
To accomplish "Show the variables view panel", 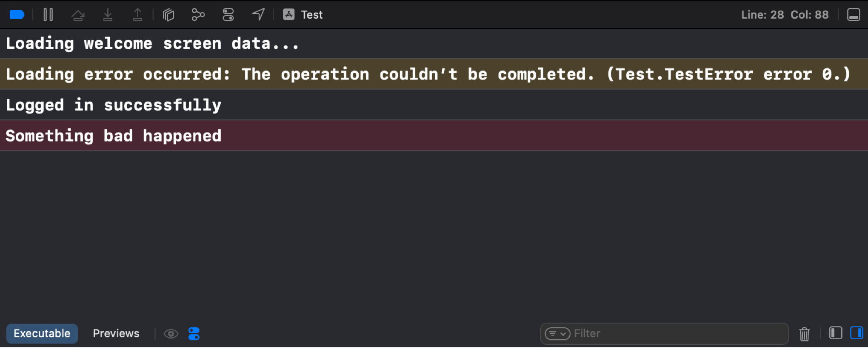I will coord(836,334).
